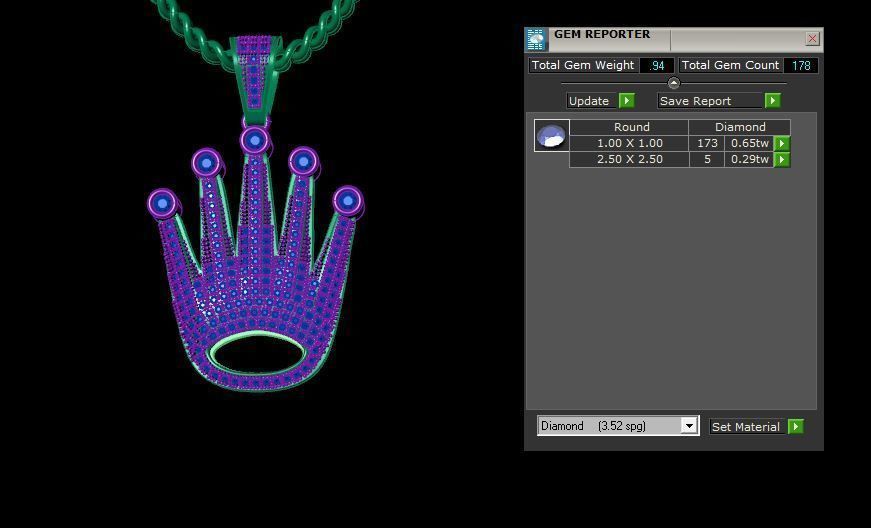
Task: Open the Diamond (3.52 spg) material dropdown
Action: pos(689,426)
